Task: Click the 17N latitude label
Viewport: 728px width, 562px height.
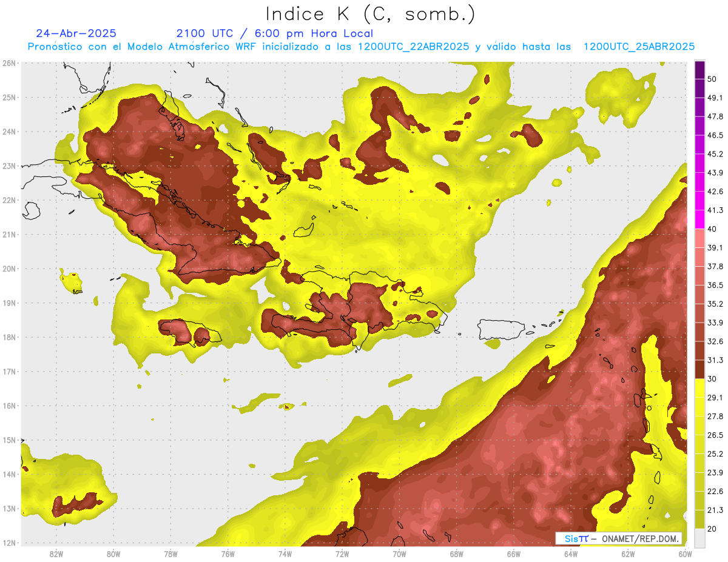Action: pos(10,371)
